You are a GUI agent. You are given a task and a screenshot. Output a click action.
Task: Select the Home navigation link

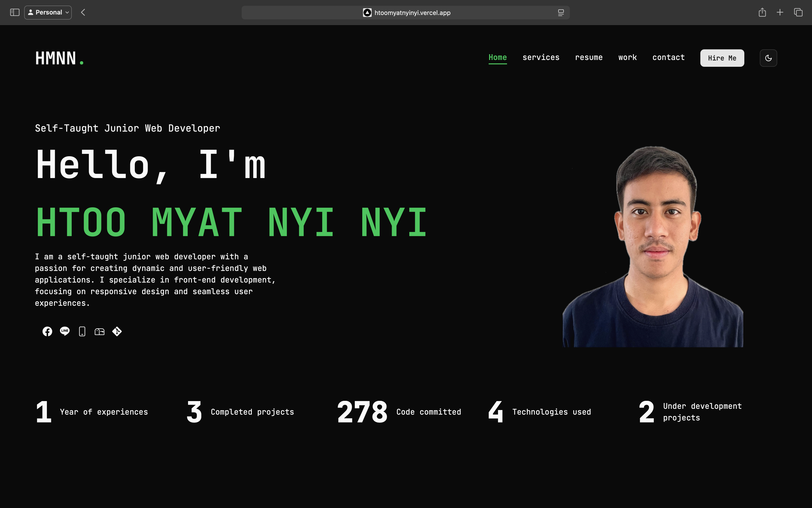(498, 58)
